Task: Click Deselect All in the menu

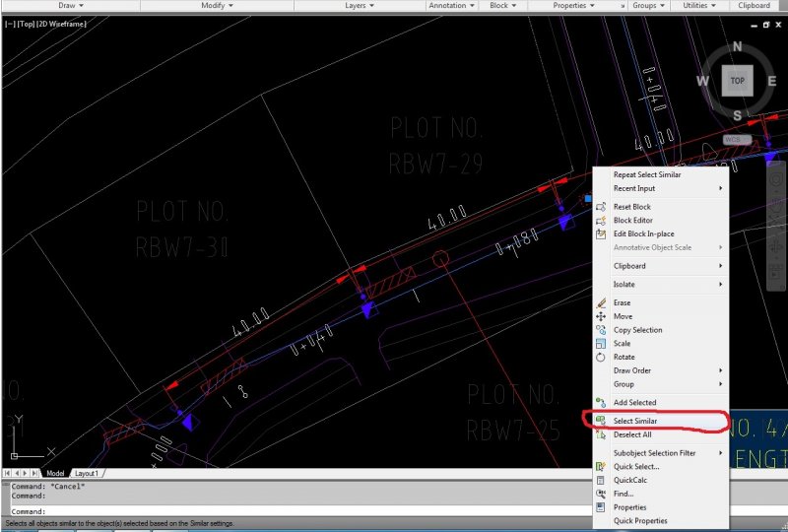Action: [631, 434]
